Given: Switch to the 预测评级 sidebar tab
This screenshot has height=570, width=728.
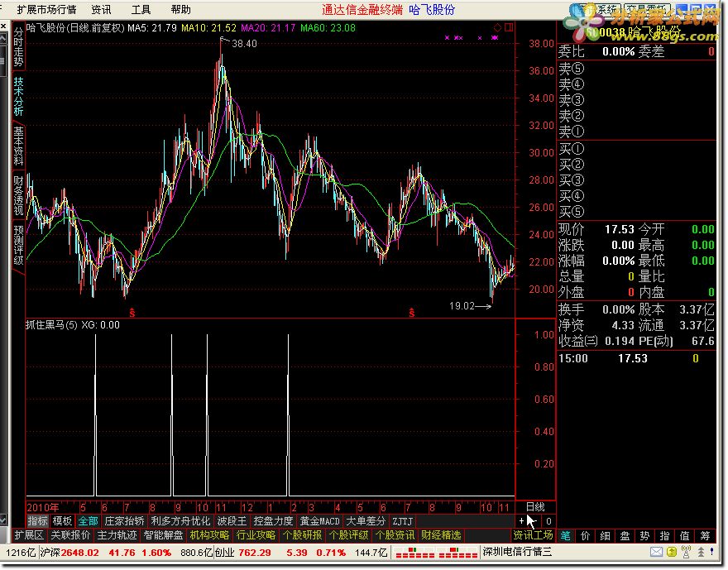Looking at the screenshot, I should [x=18, y=245].
